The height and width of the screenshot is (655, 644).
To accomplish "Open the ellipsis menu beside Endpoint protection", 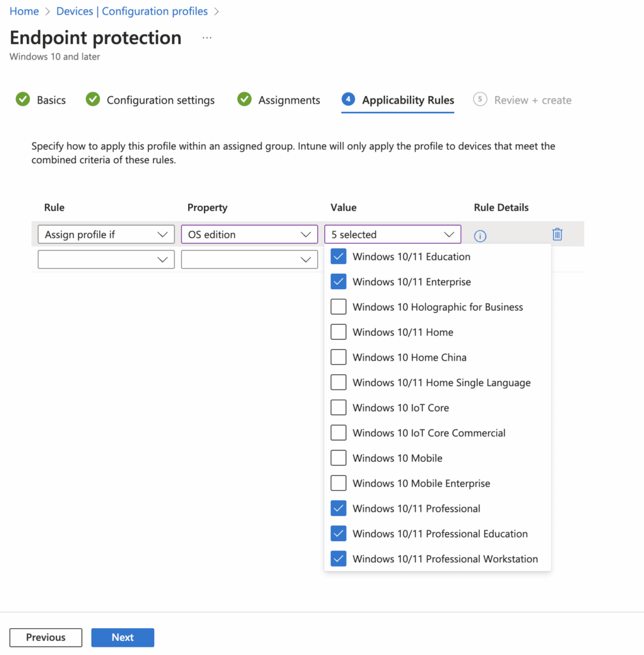I will tap(207, 37).
